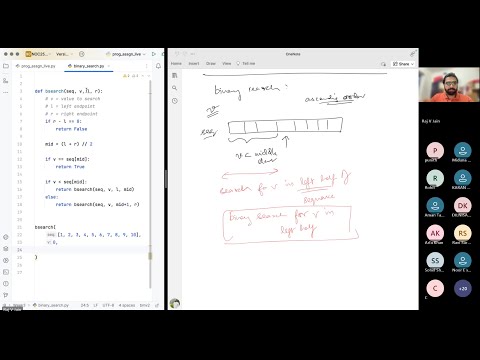The image size is (480, 360).
Task: Jump to next highlighted error arrow
Action: pyautogui.click(x=149, y=76)
